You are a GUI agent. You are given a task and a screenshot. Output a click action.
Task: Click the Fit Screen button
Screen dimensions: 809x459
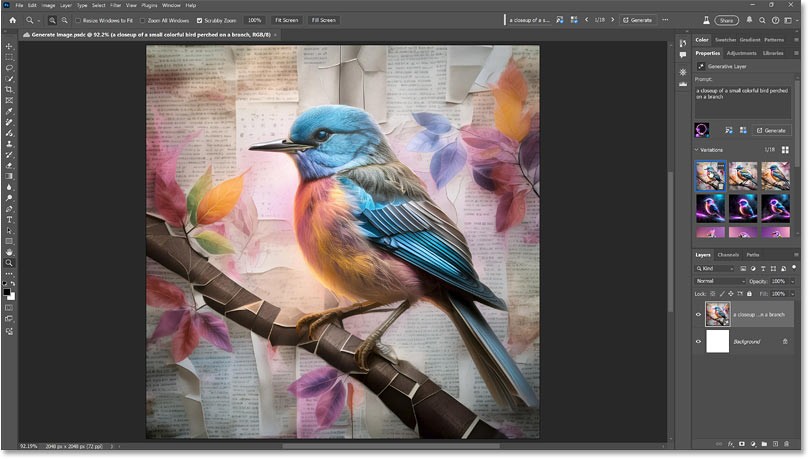(x=286, y=20)
